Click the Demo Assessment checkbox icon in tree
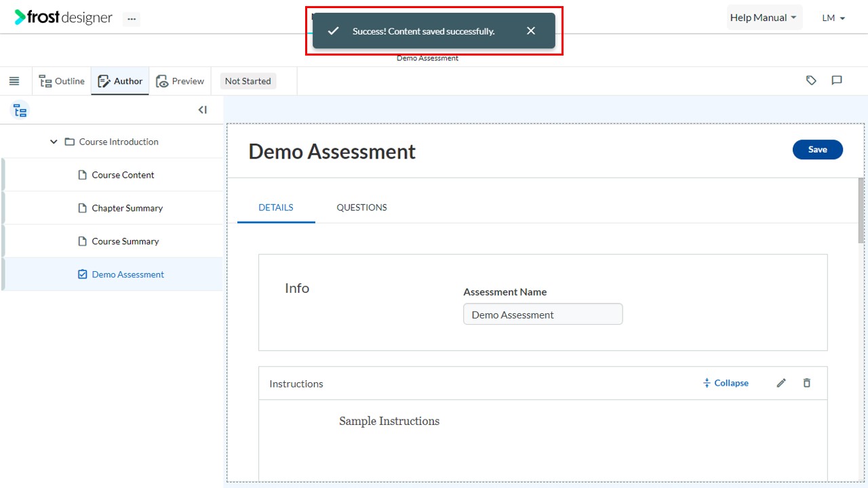Image resolution: width=868 pixels, height=488 pixels. click(83, 274)
